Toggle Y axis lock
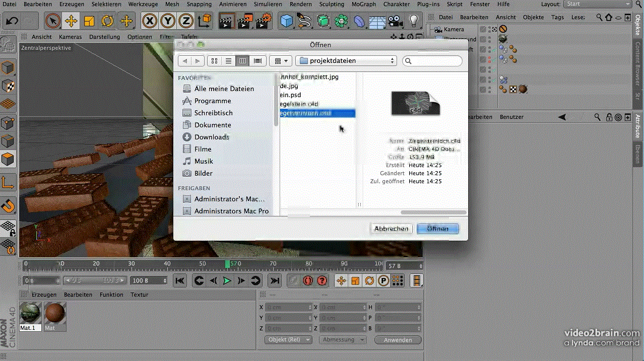This screenshot has width=644, height=361. [168, 21]
